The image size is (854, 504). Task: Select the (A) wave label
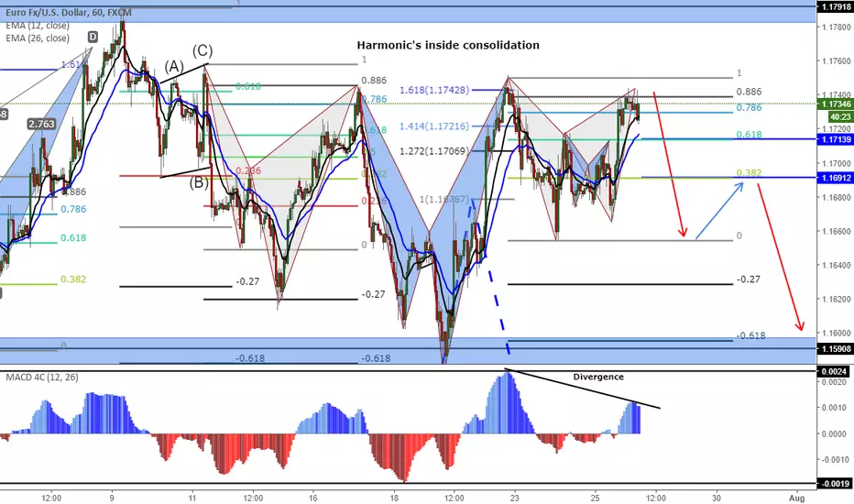point(174,67)
